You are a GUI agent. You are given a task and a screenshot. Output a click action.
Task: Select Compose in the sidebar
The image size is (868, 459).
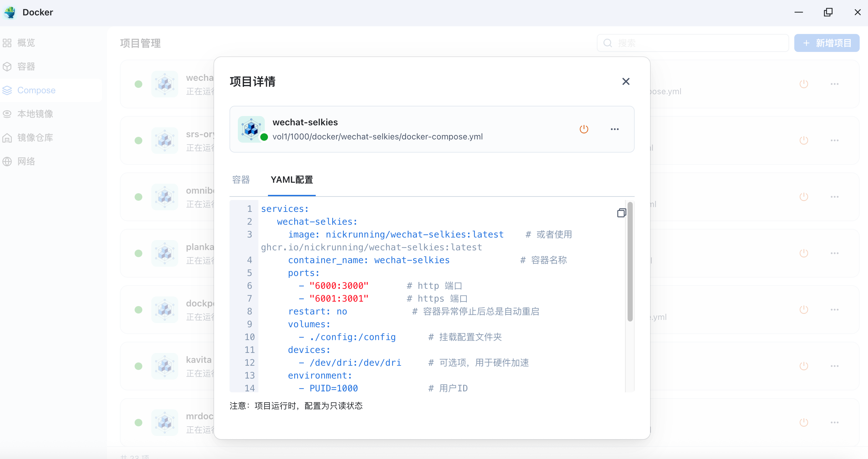pyautogui.click(x=36, y=90)
